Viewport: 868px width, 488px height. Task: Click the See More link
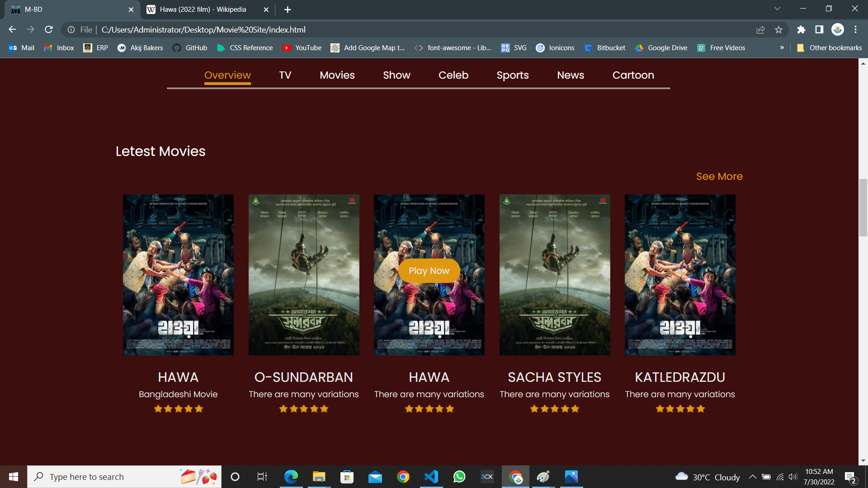(719, 176)
